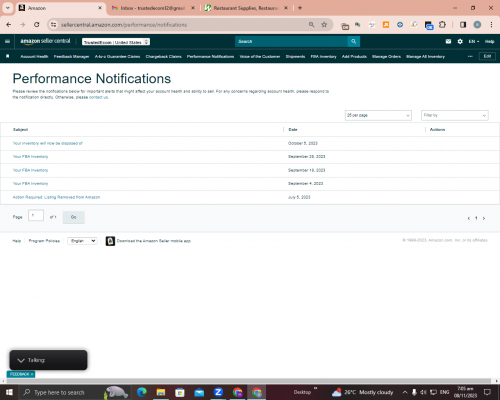Open the Chrome profile avatar
The image size is (500, 400).
point(477,25)
